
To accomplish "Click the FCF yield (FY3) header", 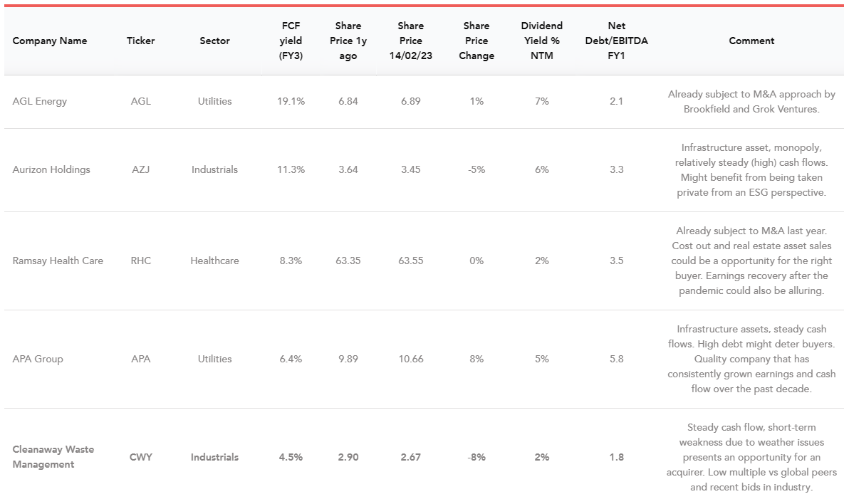I will 291,41.
